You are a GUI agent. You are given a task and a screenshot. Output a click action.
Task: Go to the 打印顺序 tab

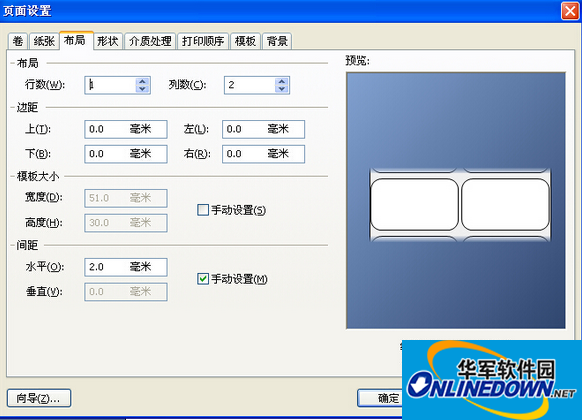click(x=203, y=41)
